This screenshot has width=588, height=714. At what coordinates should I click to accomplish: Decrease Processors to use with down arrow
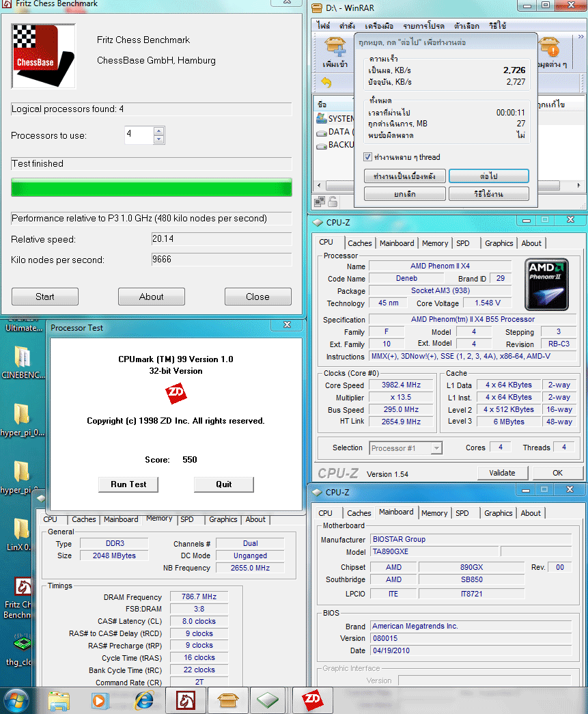158,139
